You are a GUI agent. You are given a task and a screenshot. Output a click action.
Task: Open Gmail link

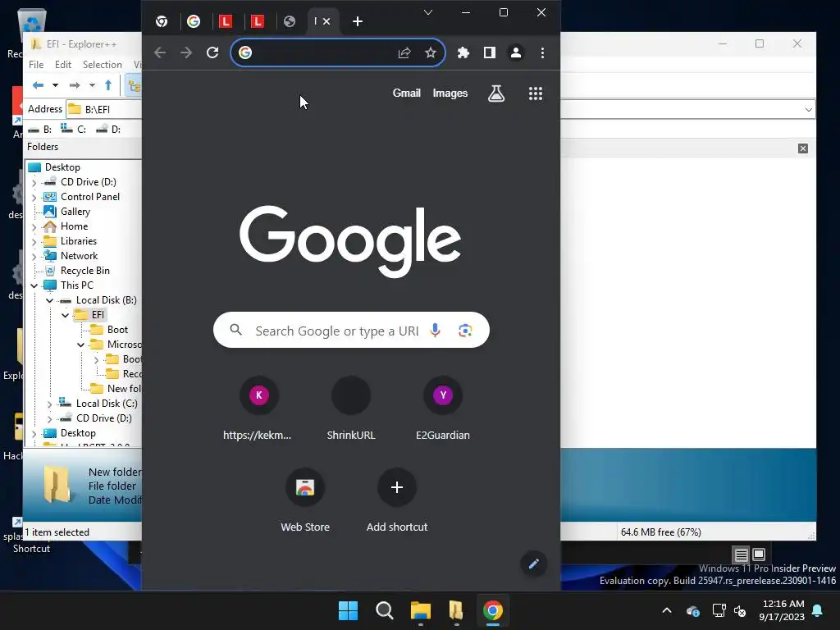407,94
